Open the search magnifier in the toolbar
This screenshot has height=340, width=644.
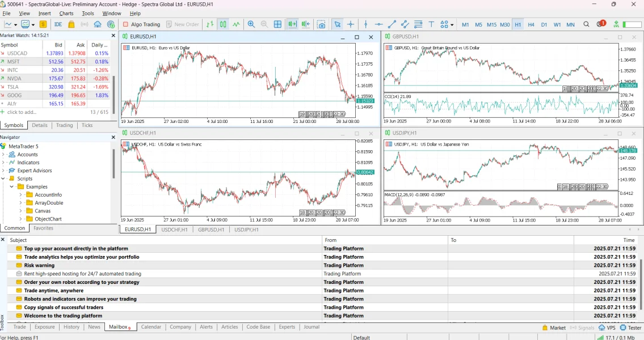pyautogui.click(x=586, y=24)
